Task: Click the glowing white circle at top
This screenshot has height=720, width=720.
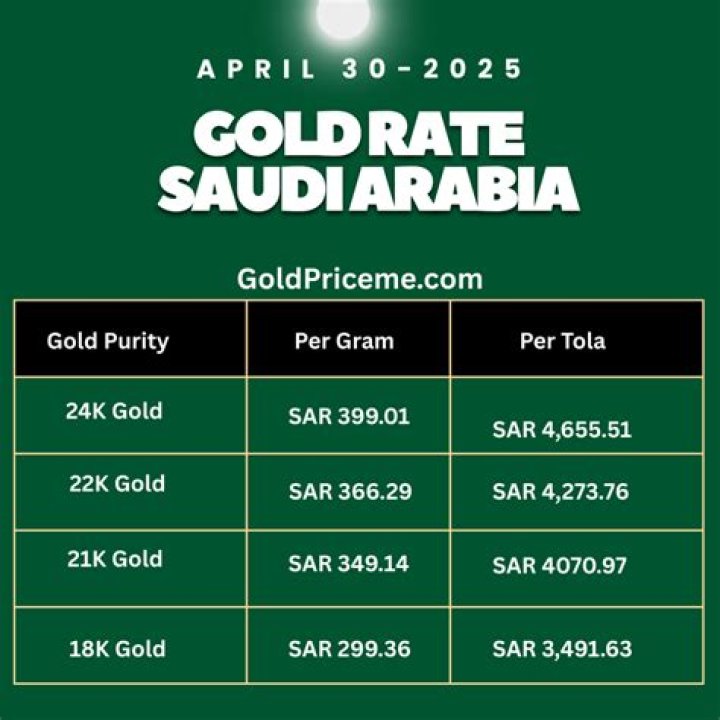Action: 344,14
